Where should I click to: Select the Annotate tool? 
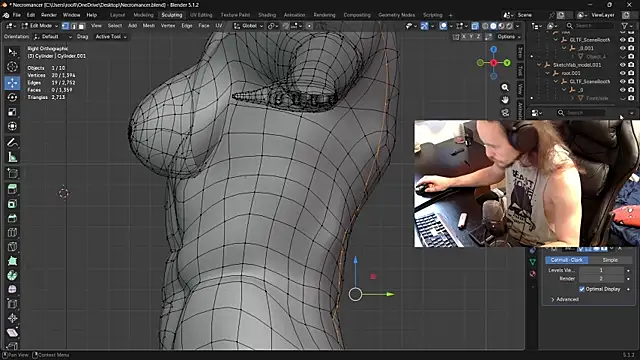12,142
